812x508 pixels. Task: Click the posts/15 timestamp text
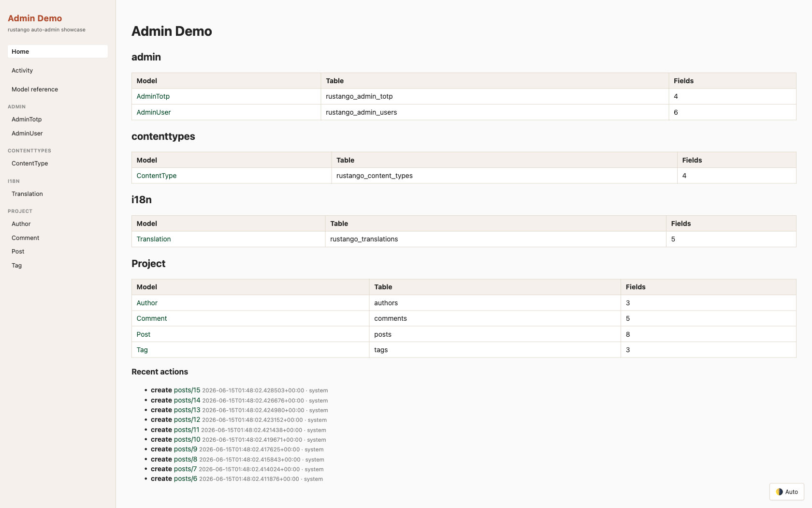(x=253, y=390)
